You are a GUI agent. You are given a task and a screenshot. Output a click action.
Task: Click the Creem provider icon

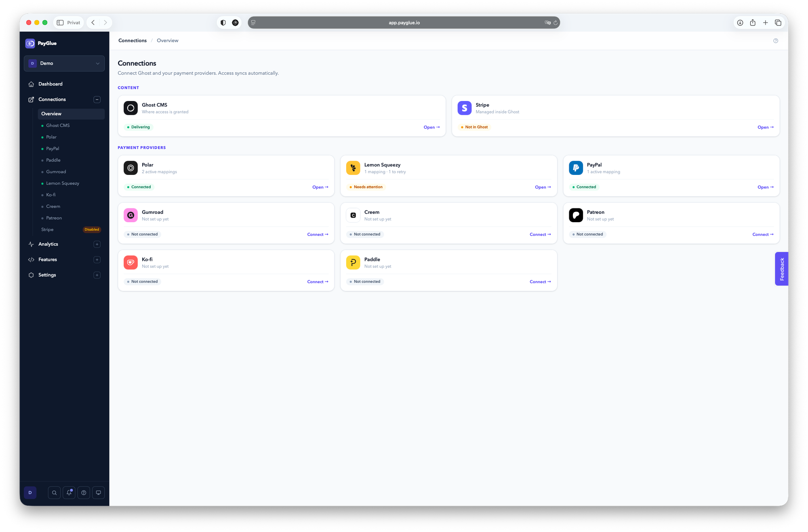tap(353, 215)
